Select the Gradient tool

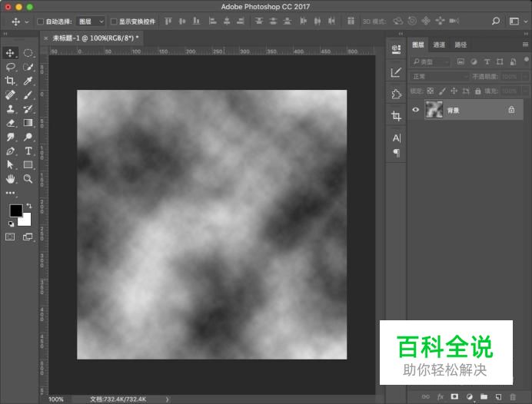(x=28, y=123)
